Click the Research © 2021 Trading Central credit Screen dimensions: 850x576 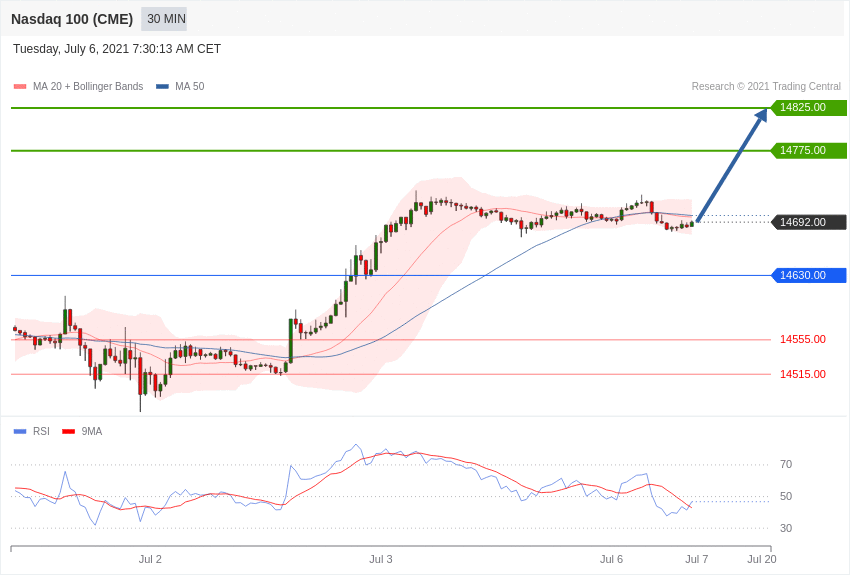pyautogui.click(x=766, y=86)
